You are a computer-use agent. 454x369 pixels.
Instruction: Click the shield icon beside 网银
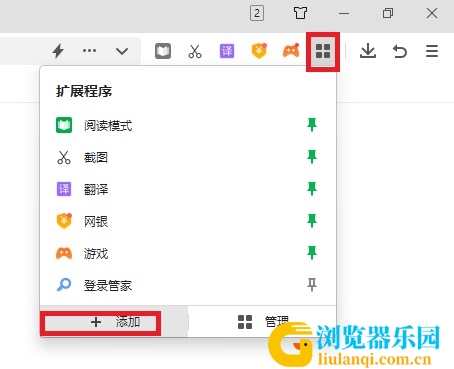click(64, 221)
